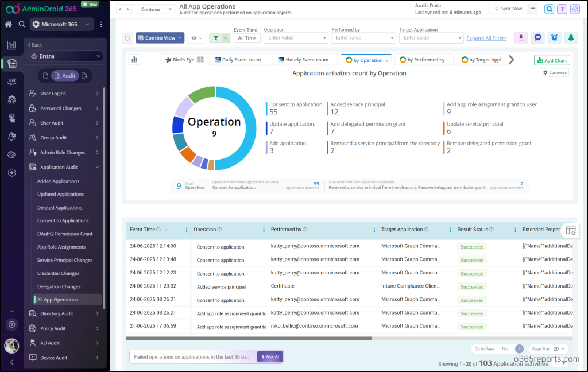The width and height of the screenshot is (588, 372).
Task: Open the vertical ellipsis beside Microsoft 365
Action: click(x=101, y=24)
